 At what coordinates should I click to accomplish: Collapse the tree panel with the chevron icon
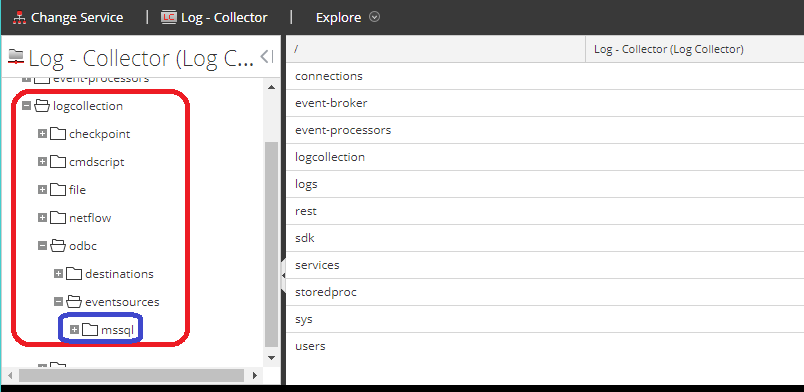267,57
